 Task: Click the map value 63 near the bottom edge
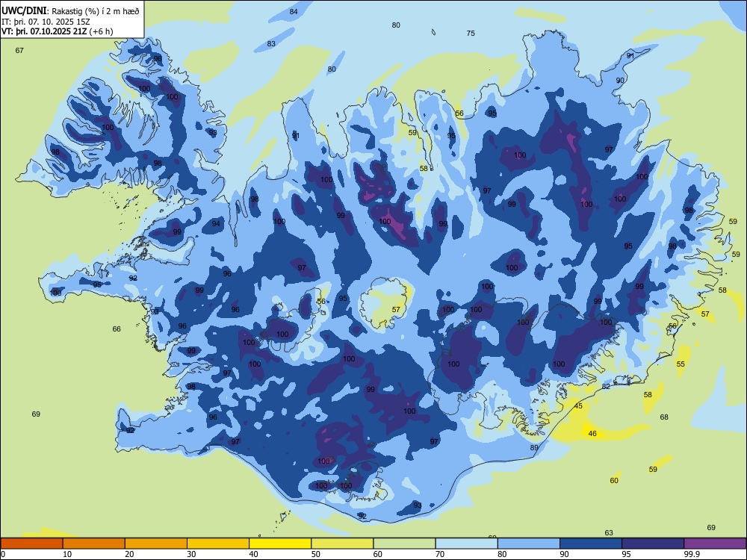(x=609, y=533)
